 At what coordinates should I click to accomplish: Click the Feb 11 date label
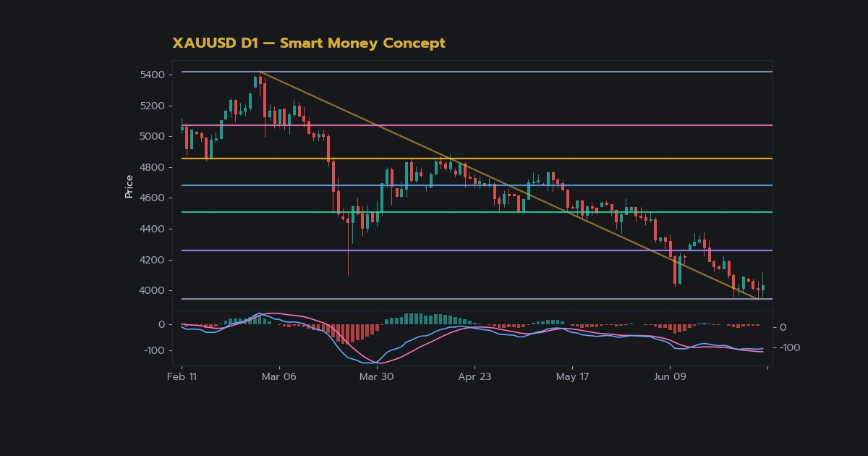(x=182, y=377)
